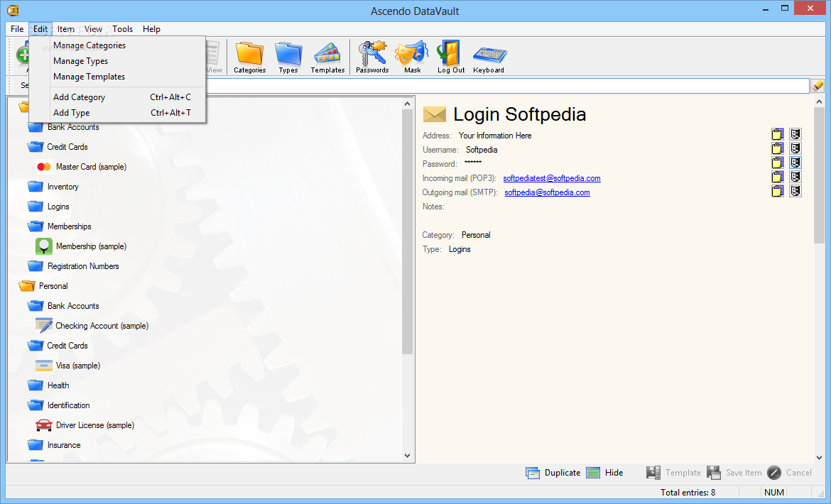Image resolution: width=831 pixels, height=504 pixels.
Task: Toggle the Mask toolbar icon
Action: point(412,57)
